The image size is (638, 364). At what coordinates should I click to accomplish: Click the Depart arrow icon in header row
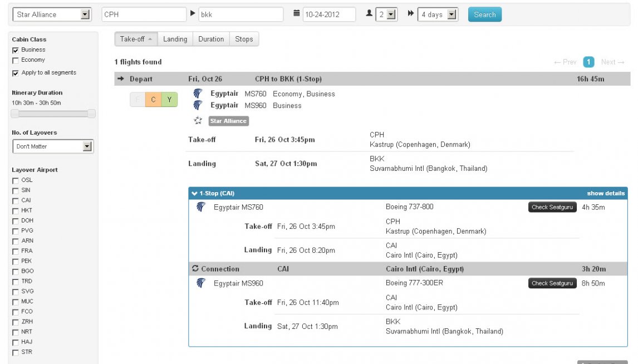pyautogui.click(x=120, y=78)
